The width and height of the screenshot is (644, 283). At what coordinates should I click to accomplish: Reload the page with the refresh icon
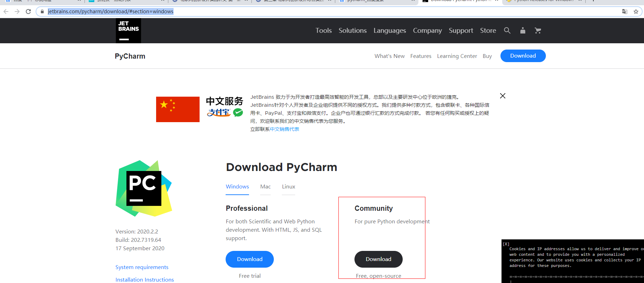click(28, 12)
